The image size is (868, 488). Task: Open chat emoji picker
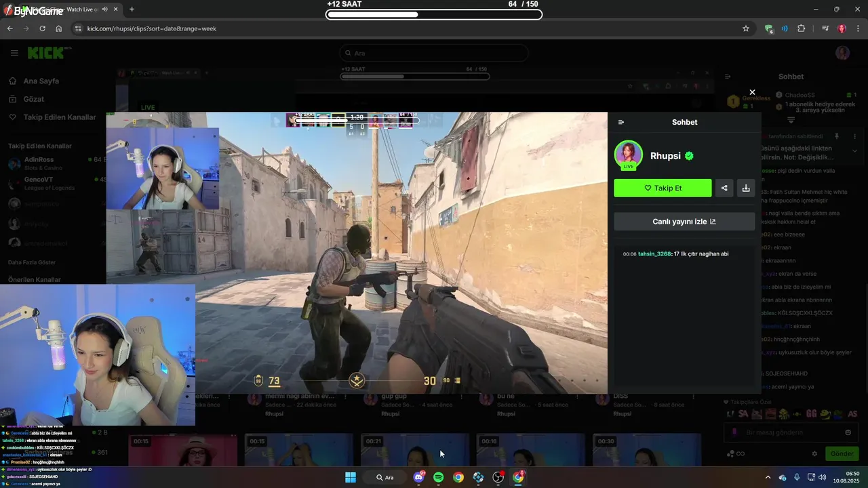click(848, 432)
